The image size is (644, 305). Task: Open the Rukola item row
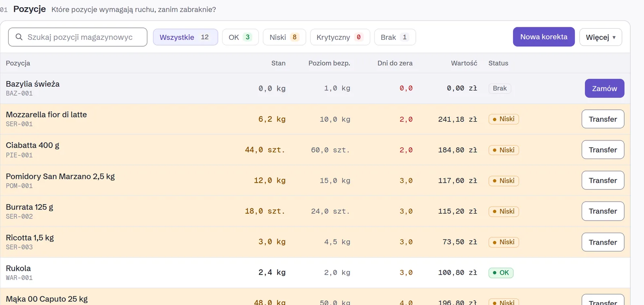[x=315, y=272]
